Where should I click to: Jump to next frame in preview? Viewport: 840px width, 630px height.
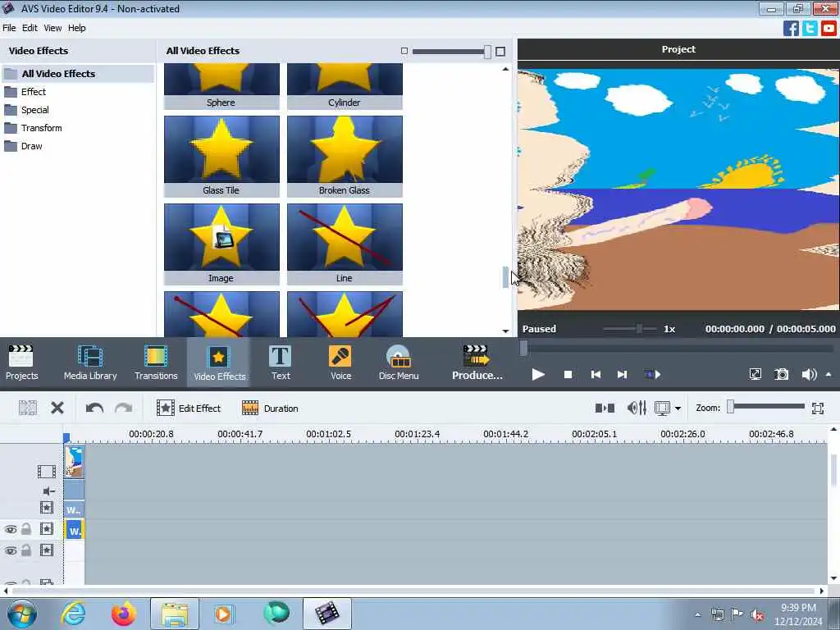coord(622,374)
